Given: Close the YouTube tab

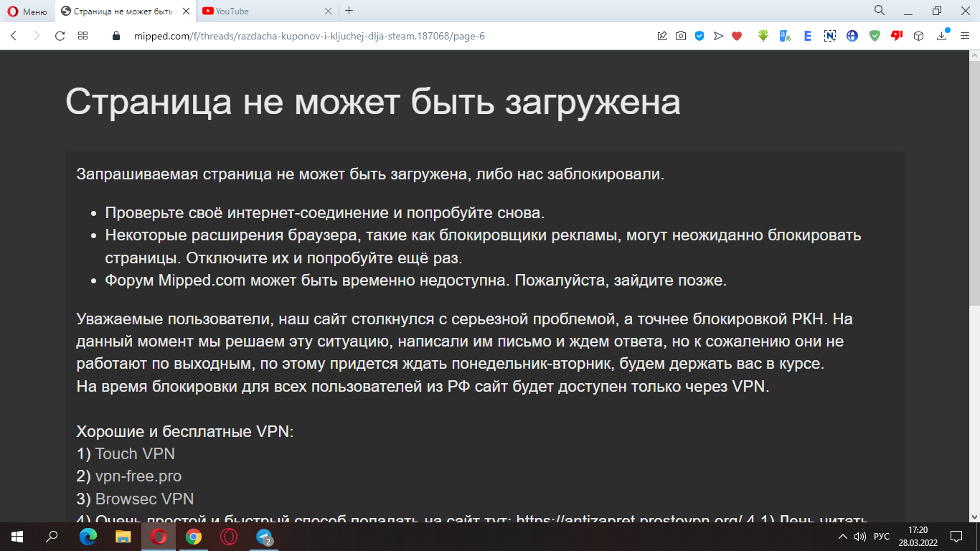Looking at the screenshot, I should coord(329,11).
